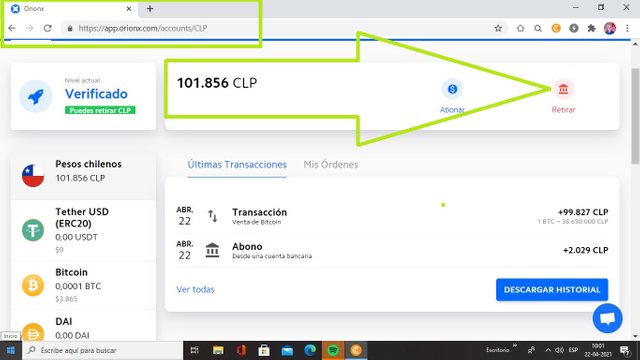The height and width of the screenshot is (360, 640).
Task: Open Windows Start button
Action: (x=11, y=350)
